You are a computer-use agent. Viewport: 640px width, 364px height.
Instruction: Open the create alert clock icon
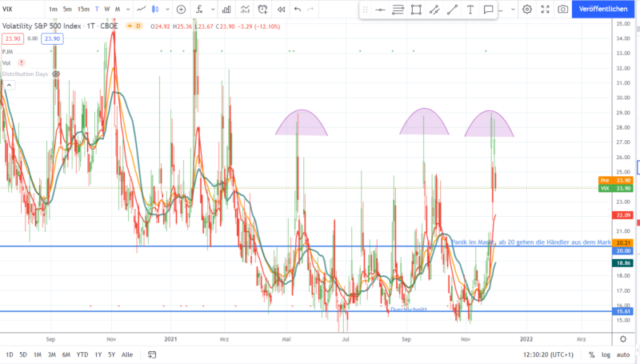click(x=263, y=10)
